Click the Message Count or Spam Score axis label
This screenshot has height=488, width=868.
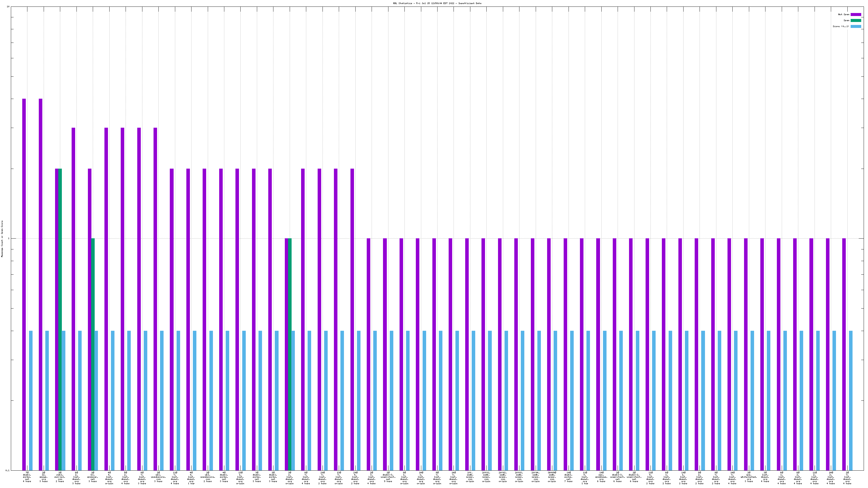[x=2, y=239]
